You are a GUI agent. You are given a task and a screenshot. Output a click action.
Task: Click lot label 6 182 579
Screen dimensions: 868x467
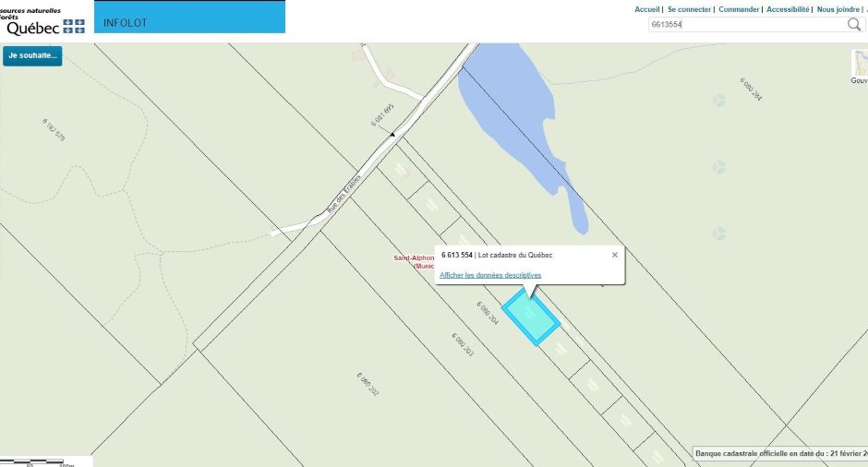tap(54, 129)
